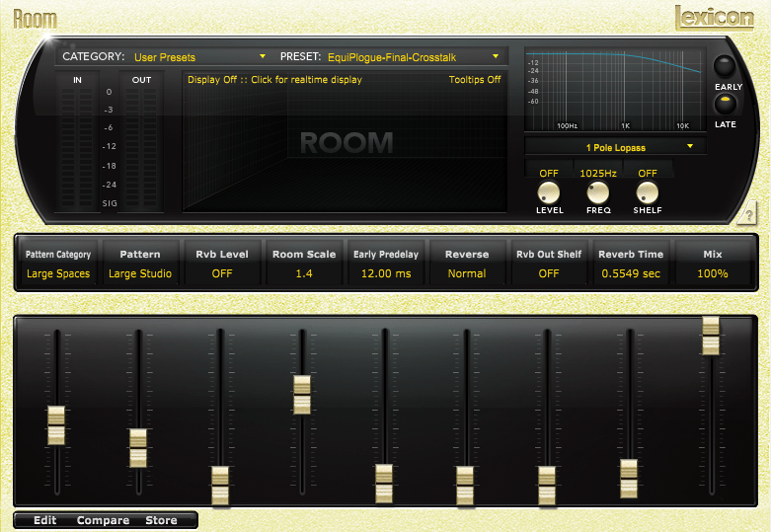Click the Store button
Screen dimensions: 771x532
point(161,520)
